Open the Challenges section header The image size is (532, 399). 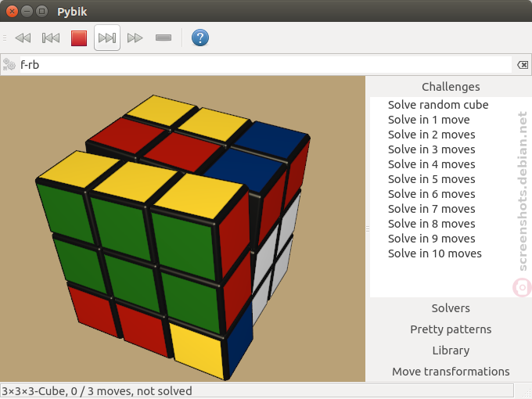pyautogui.click(x=451, y=87)
